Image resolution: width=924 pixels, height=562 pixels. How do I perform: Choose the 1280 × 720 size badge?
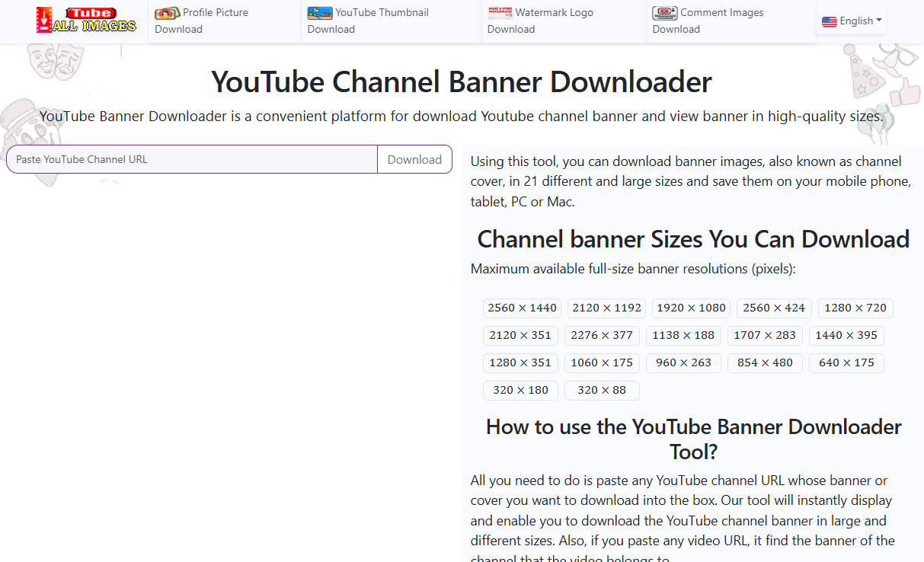[855, 308]
